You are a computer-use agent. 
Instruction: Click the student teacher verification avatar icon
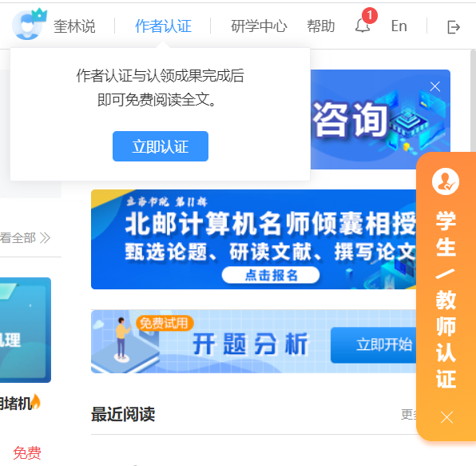coord(446,181)
